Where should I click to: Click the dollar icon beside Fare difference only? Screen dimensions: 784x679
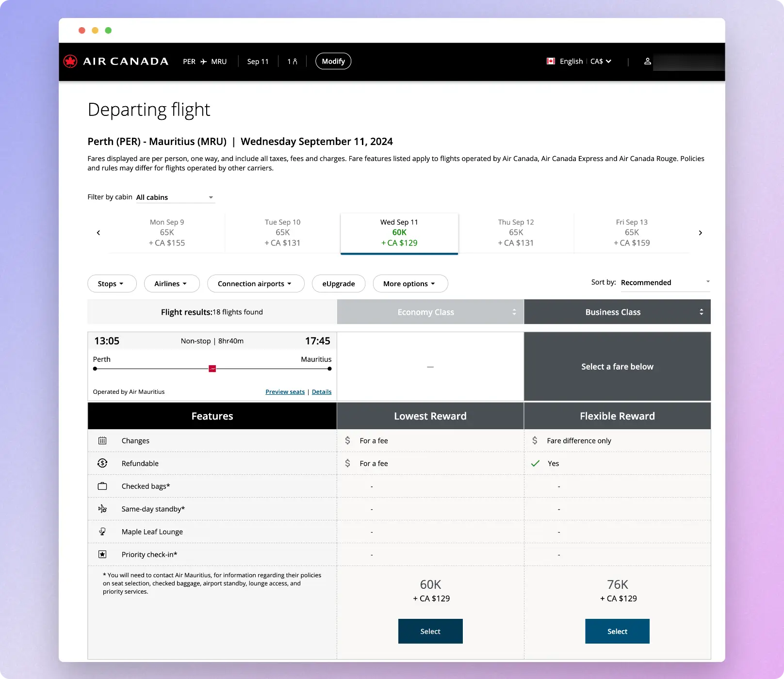pyautogui.click(x=535, y=440)
